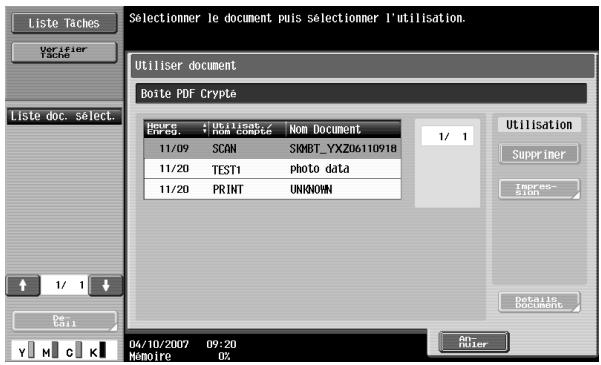
Task: Click the document list page indicator 1/1
Action: pos(447,136)
